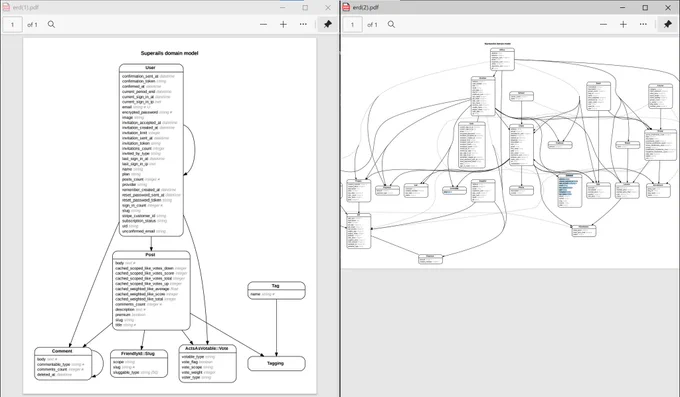The height and width of the screenshot is (397, 680).
Task: Close the erd(1).pdf window
Action: tap(328, 7)
